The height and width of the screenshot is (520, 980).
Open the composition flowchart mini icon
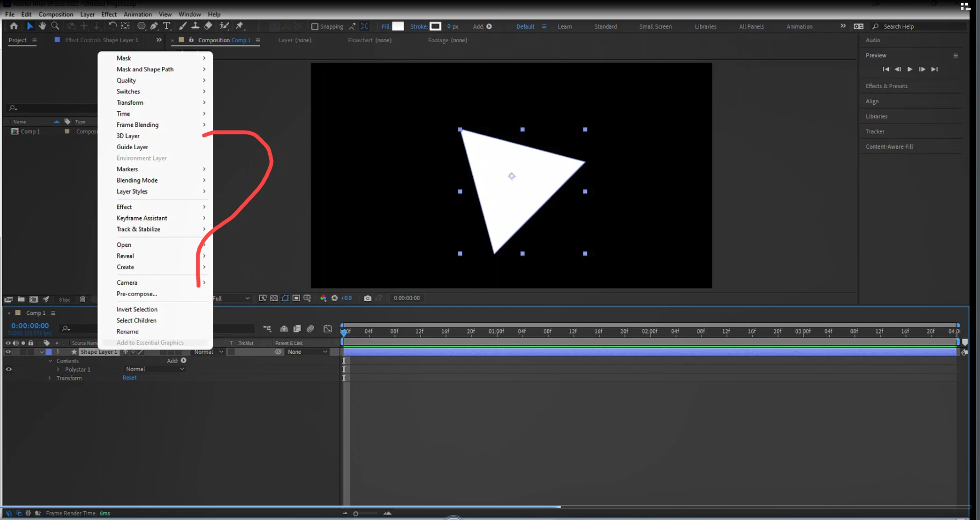(x=267, y=329)
